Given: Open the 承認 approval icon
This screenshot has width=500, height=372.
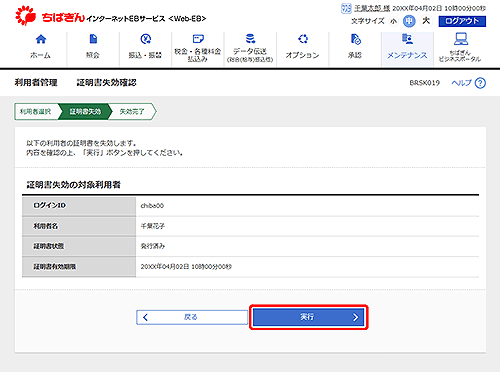Looking at the screenshot, I should [355, 39].
